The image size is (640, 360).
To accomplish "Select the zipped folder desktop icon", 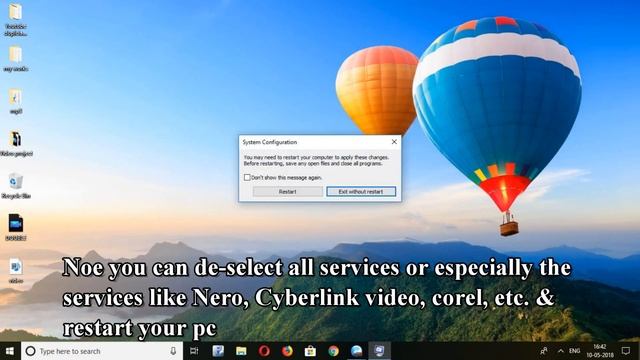I will [16, 101].
